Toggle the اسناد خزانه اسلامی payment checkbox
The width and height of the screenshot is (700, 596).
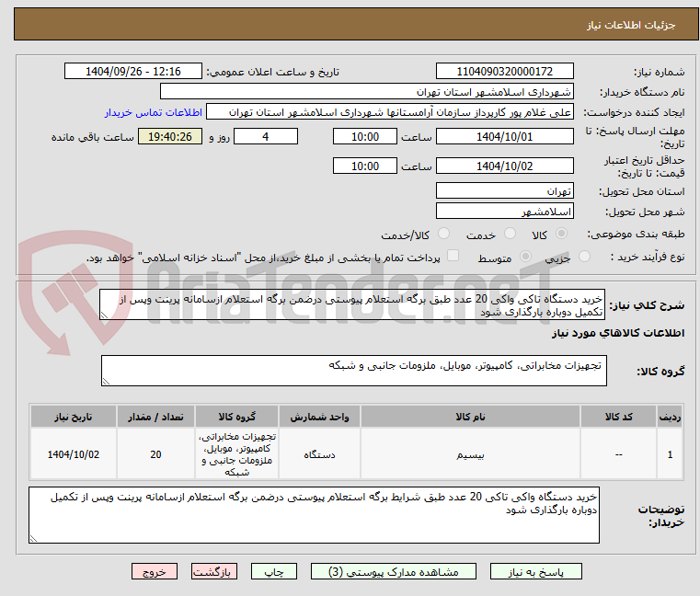point(453,258)
